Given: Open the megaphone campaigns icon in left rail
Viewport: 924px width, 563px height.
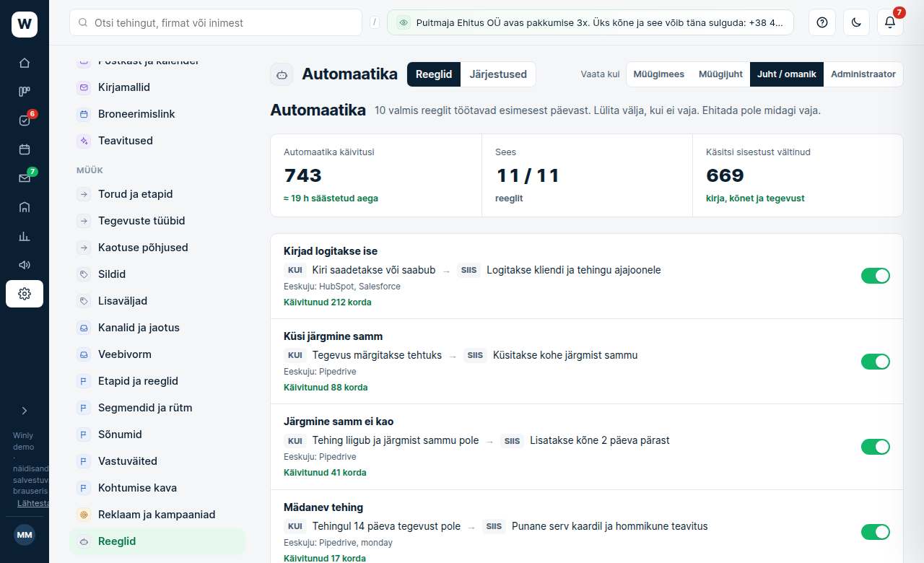Looking at the screenshot, I should click(25, 265).
